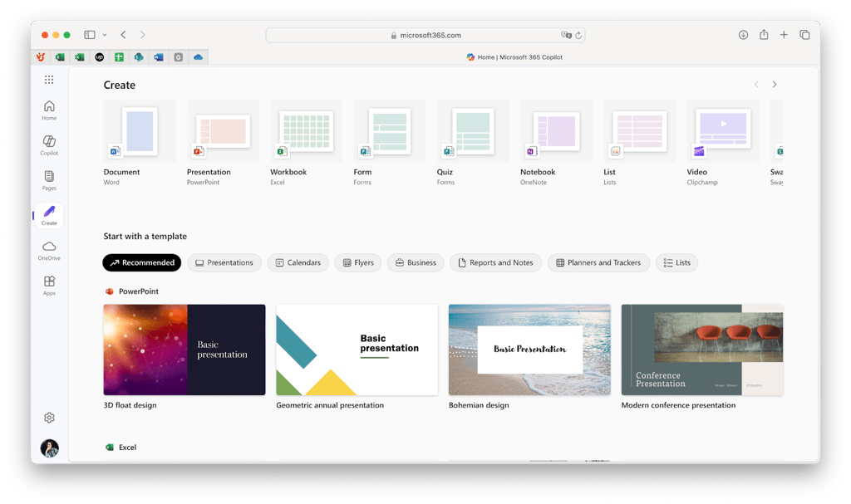Select the Home | Microsoft 365 Copilot tab
Image resolution: width=851 pixels, height=504 pixels.
(x=514, y=57)
